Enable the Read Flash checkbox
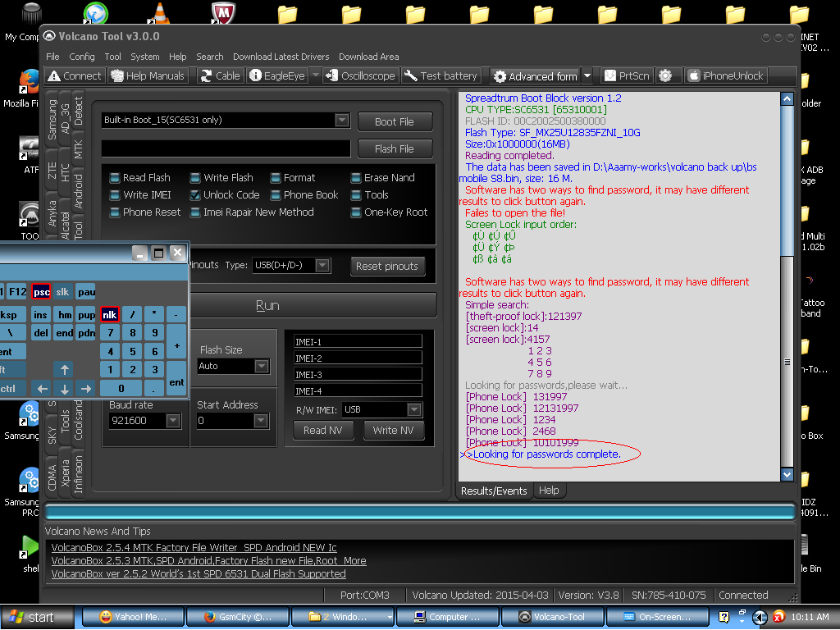Viewport: 840px width, 630px height. (115, 178)
